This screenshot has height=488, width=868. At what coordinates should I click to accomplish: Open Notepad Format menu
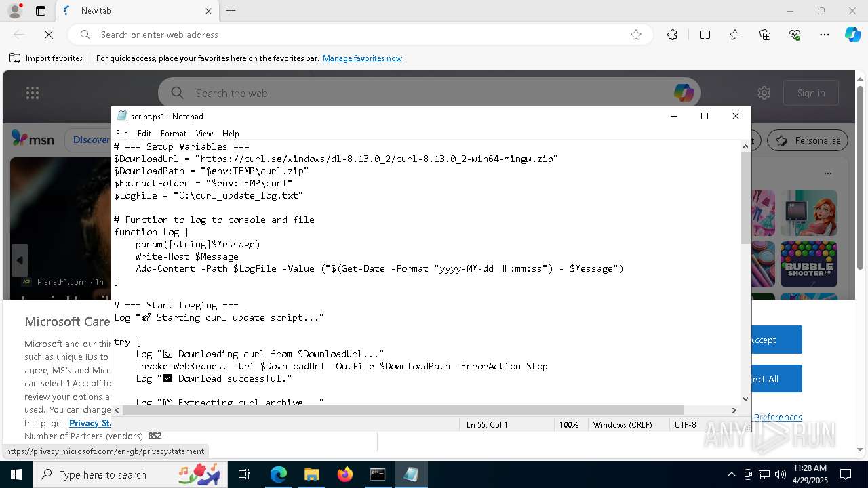(174, 134)
